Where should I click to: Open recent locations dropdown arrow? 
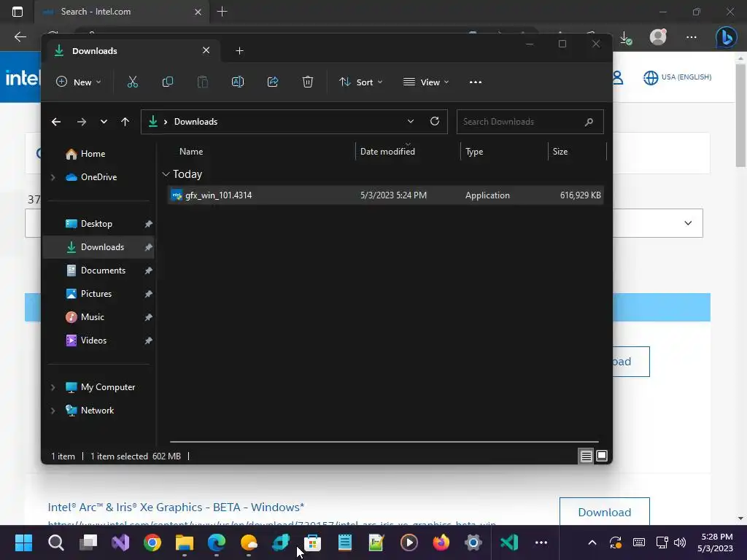tap(104, 122)
